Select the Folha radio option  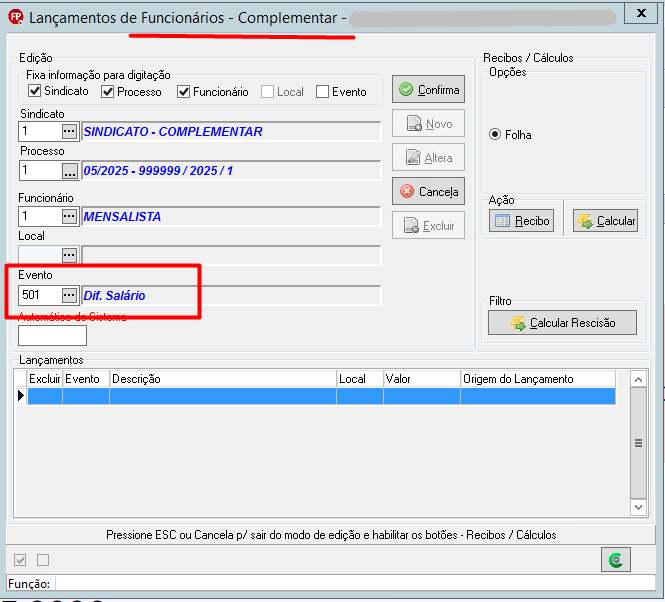click(x=495, y=135)
